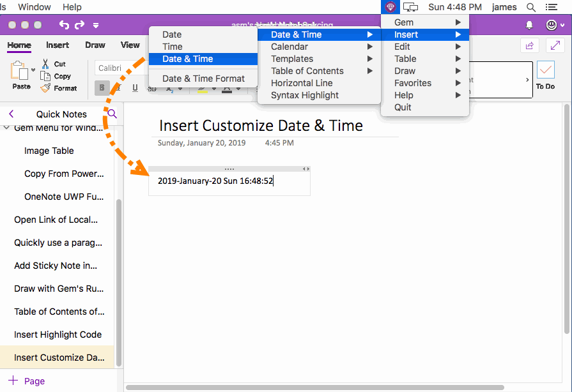Add a new page with + Page
This screenshot has width=572, height=392.
(26, 381)
